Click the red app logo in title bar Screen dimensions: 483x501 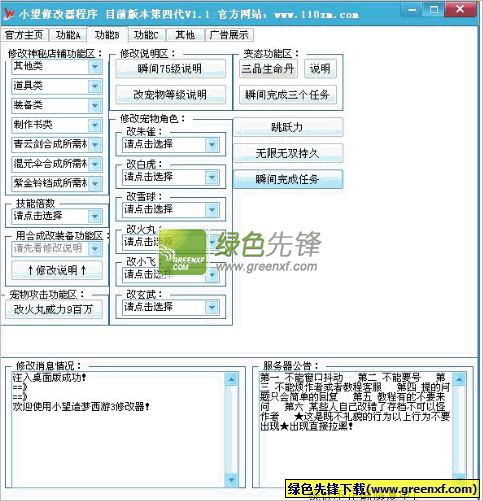[x=10, y=14]
